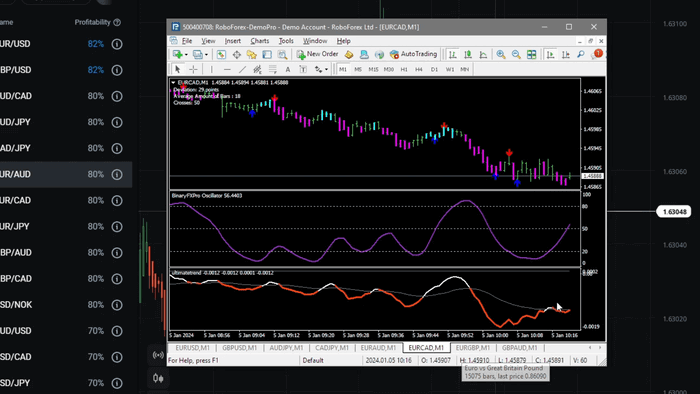Launch MetaEditor via the yellow book icon
The height and width of the screenshot is (394, 700).
pos(349,54)
